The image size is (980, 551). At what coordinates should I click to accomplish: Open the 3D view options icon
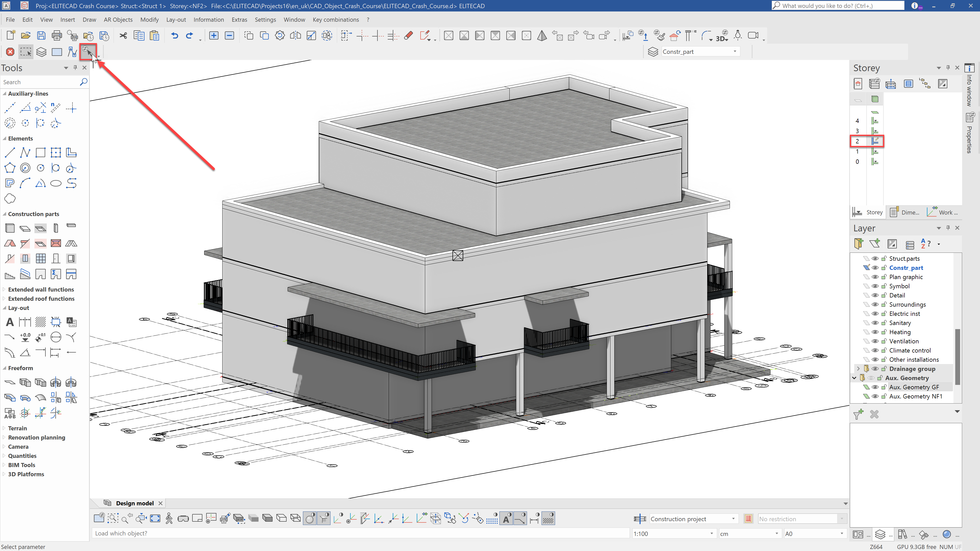(722, 36)
